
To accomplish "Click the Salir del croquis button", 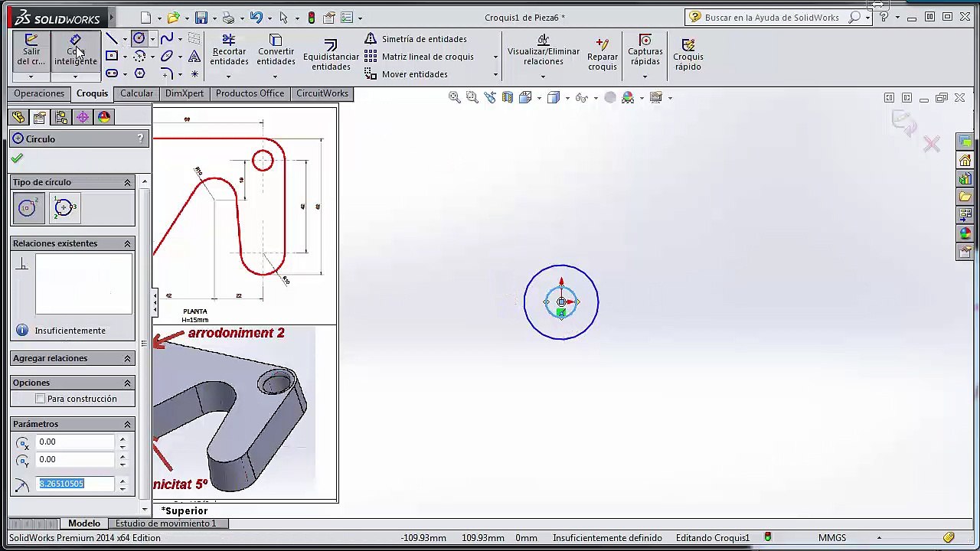I will [x=31, y=51].
